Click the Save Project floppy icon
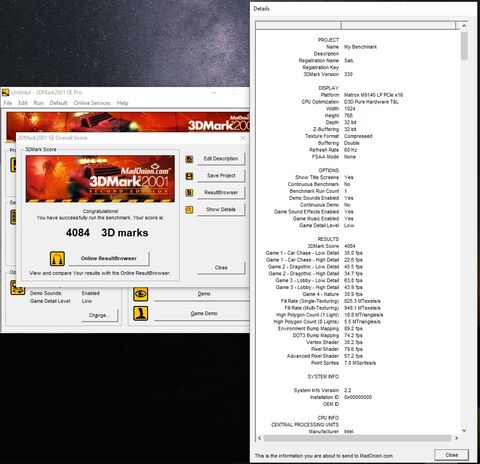 click(189, 176)
